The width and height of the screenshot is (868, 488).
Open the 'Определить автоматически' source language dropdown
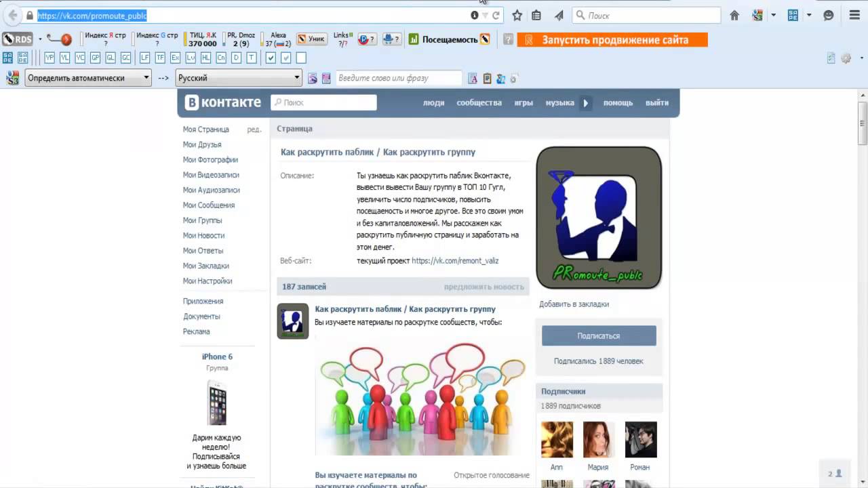[x=88, y=78]
